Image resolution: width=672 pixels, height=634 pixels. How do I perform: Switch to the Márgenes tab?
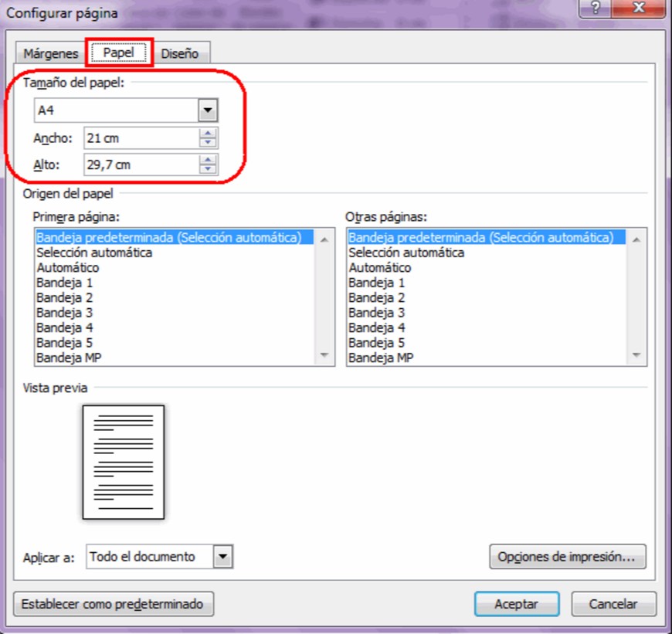tap(50, 53)
